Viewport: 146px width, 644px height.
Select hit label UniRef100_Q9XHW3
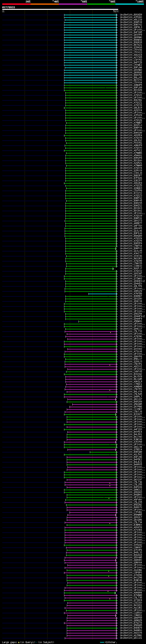pos(131,70)
